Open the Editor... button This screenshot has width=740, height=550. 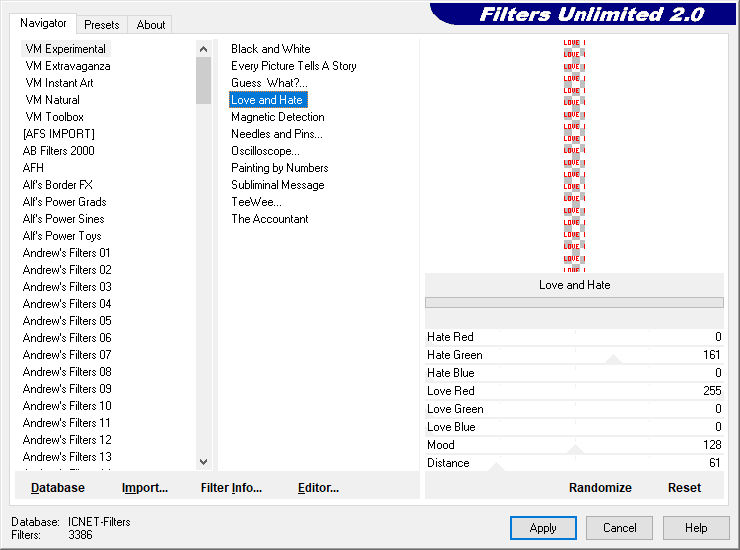(318, 487)
